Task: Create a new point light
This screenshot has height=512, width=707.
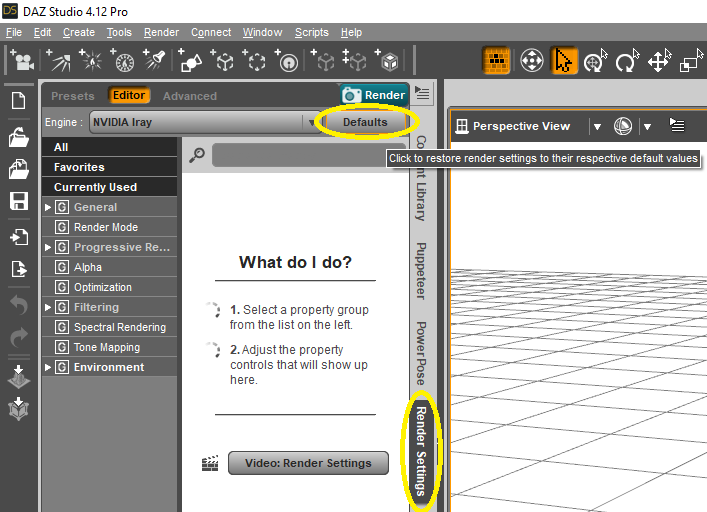Action: pyautogui.click(x=91, y=60)
